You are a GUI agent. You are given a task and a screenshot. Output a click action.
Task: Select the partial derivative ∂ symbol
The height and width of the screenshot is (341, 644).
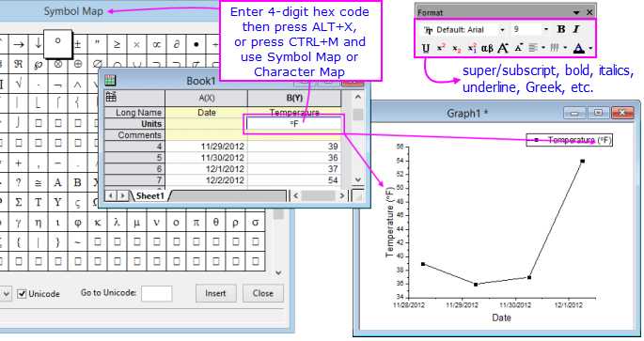pos(176,44)
